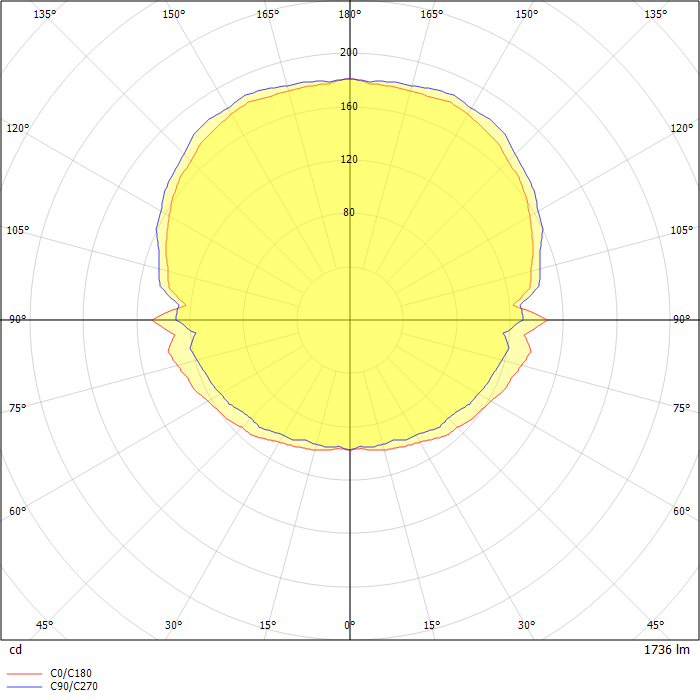Click the 165° label left of 180°
This screenshot has width=700, height=700.
pos(267,14)
